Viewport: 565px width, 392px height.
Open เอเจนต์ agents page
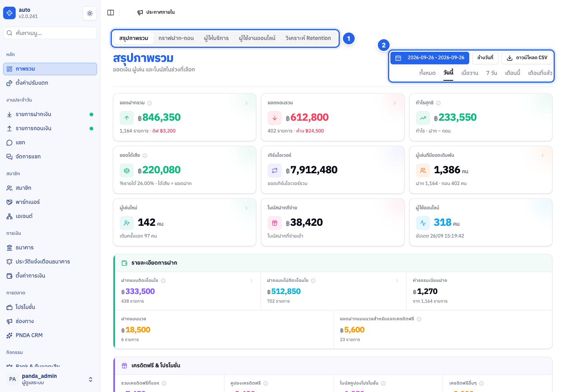50,216
